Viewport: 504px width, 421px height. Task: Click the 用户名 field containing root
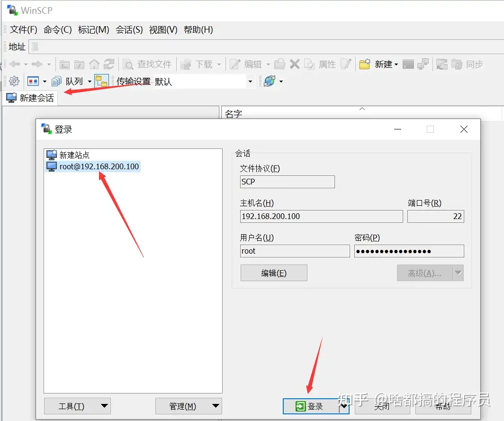point(295,251)
